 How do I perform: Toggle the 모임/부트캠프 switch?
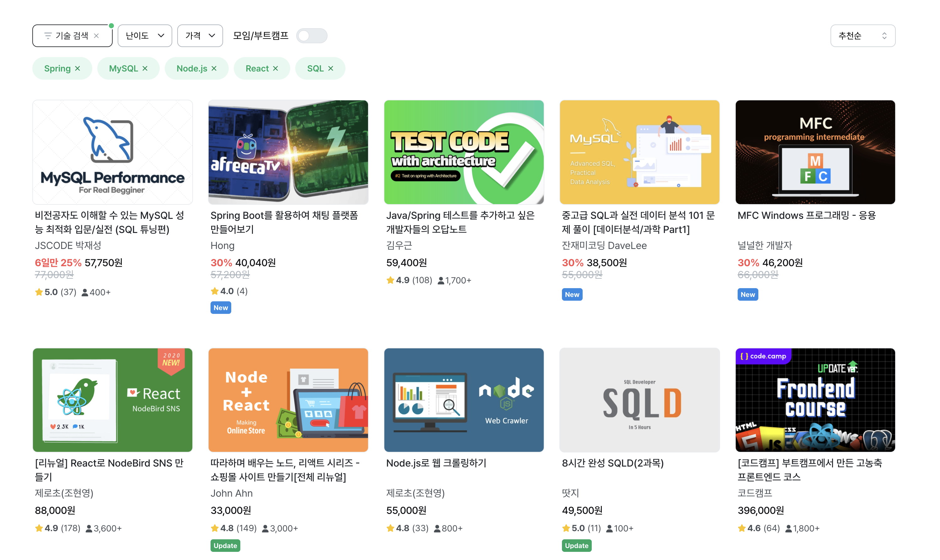tap(312, 36)
